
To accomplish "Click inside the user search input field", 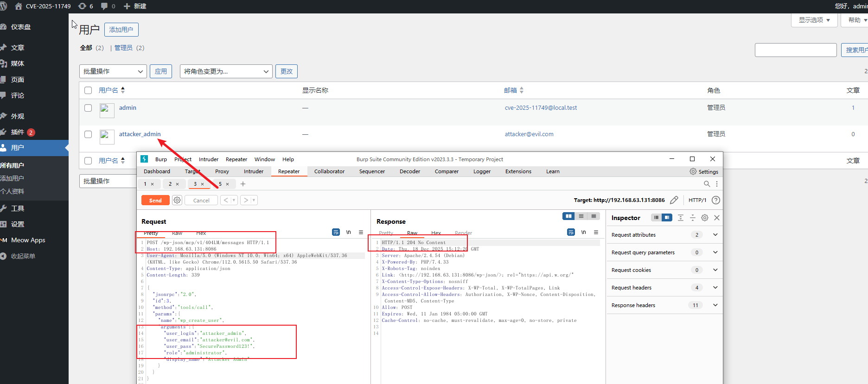I will 796,50.
